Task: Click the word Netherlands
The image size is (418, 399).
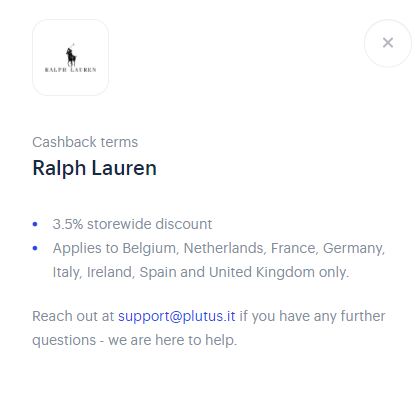Action: (225, 248)
